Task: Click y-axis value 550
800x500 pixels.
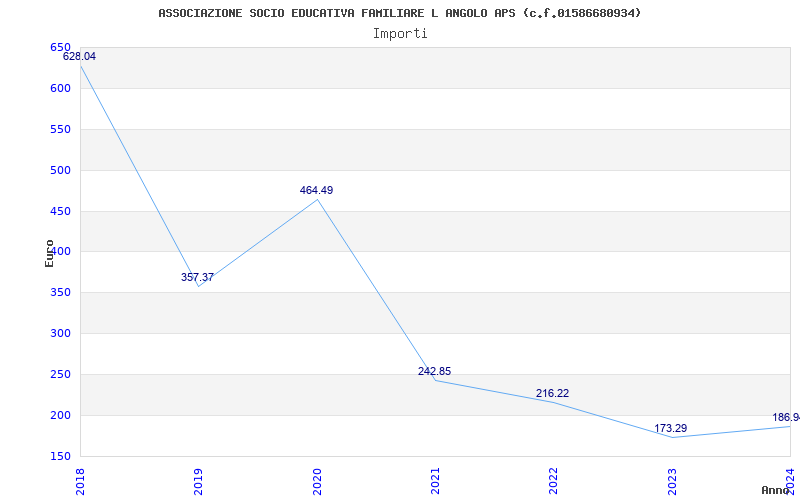Action: (x=60, y=130)
